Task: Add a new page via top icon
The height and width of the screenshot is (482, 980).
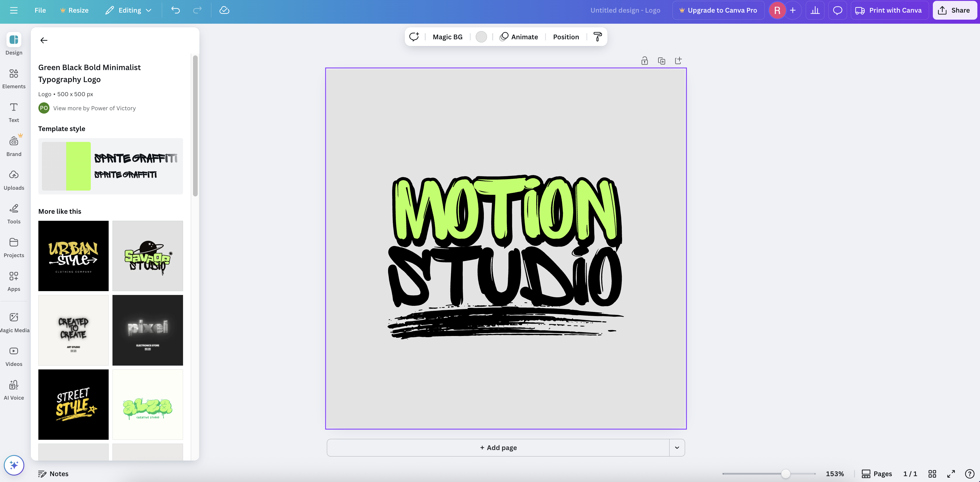Action: (x=678, y=60)
